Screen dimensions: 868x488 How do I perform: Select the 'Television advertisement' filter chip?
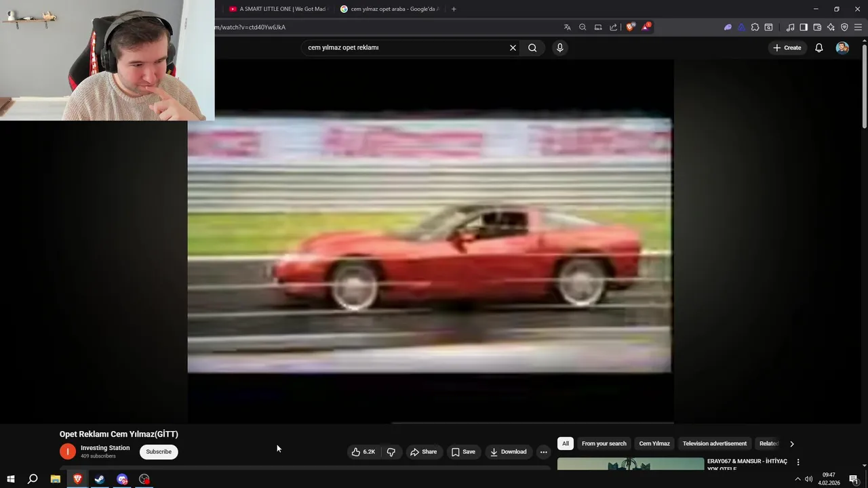coord(715,443)
